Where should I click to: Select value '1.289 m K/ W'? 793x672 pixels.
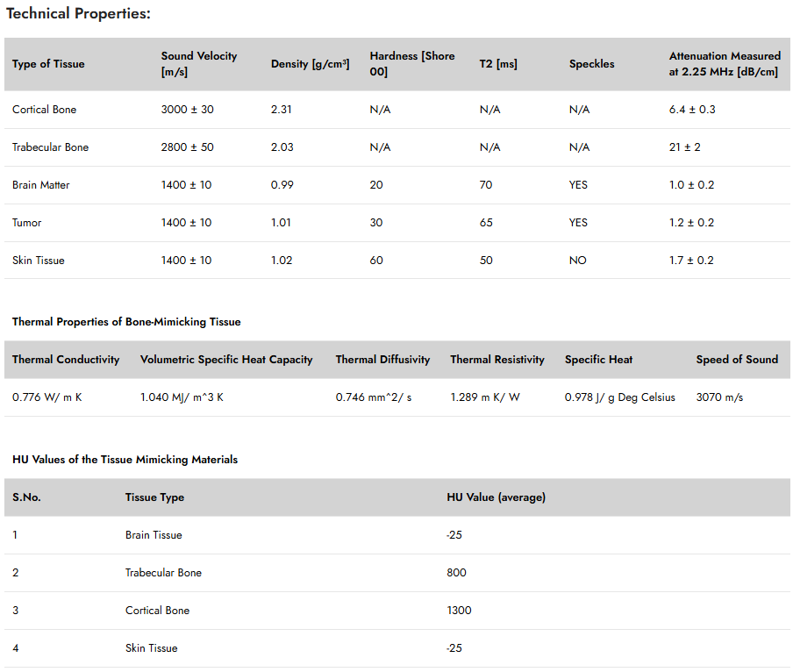[485, 397]
